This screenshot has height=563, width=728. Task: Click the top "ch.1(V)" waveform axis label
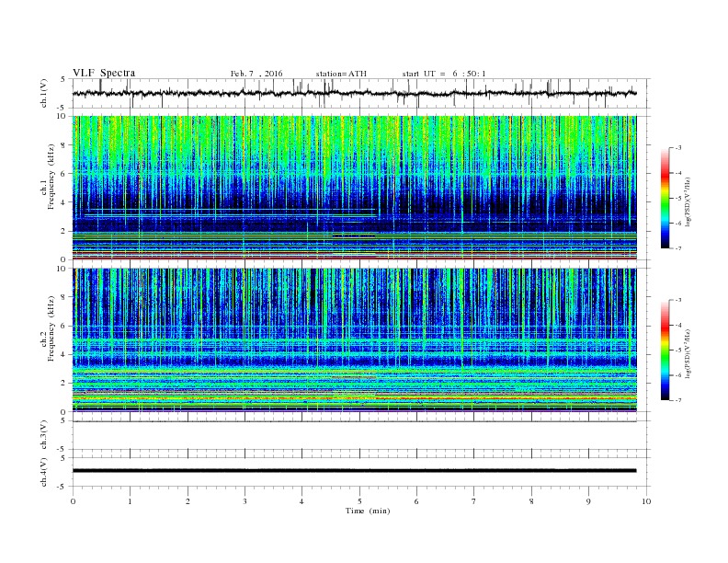[x=44, y=93]
